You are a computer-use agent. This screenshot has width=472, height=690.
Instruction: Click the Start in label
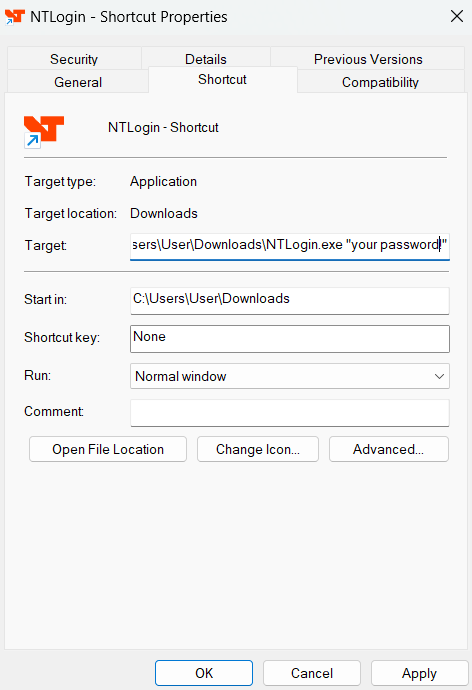(45, 300)
